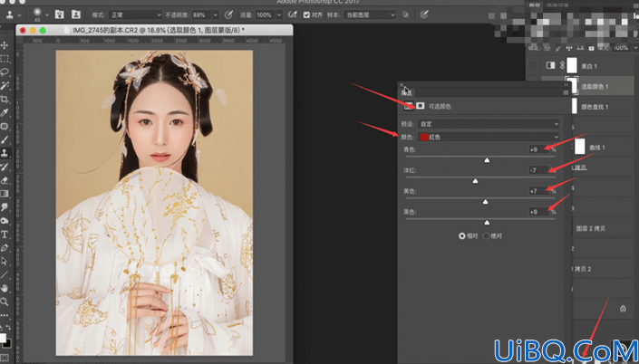Select the Rectangular Marquee tool
Image resolution: width=639 pixels, height=364 pixels.
point(5,59)
